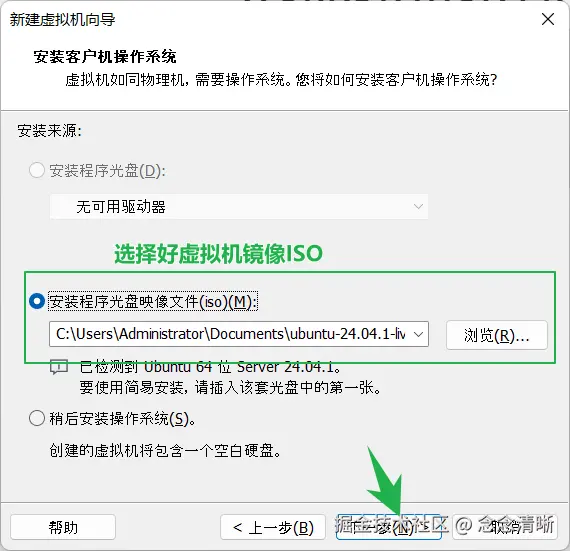The height and width of the screenshot is (551, 570).
Task: Open the 无可用驱动器 drive dropdown
Action: pyautogui.click(x=238, y=206)
